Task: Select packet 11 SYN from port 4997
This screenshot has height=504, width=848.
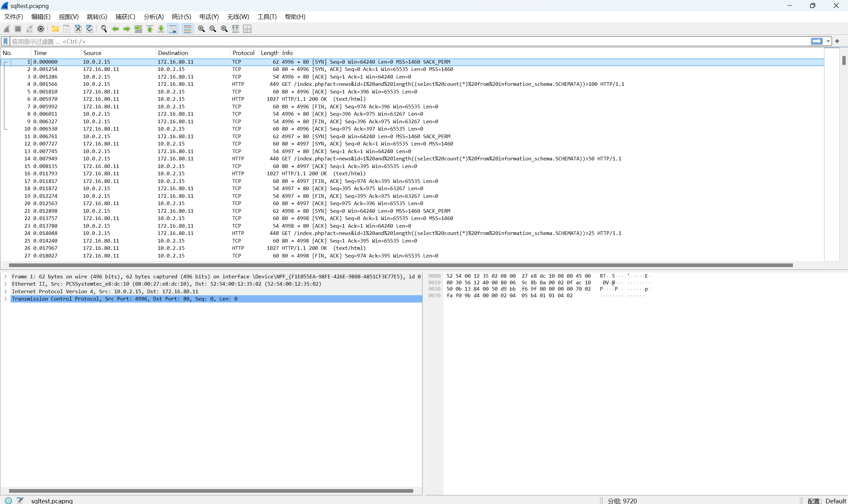Action: pyautogui.click(x=412, y=137)
